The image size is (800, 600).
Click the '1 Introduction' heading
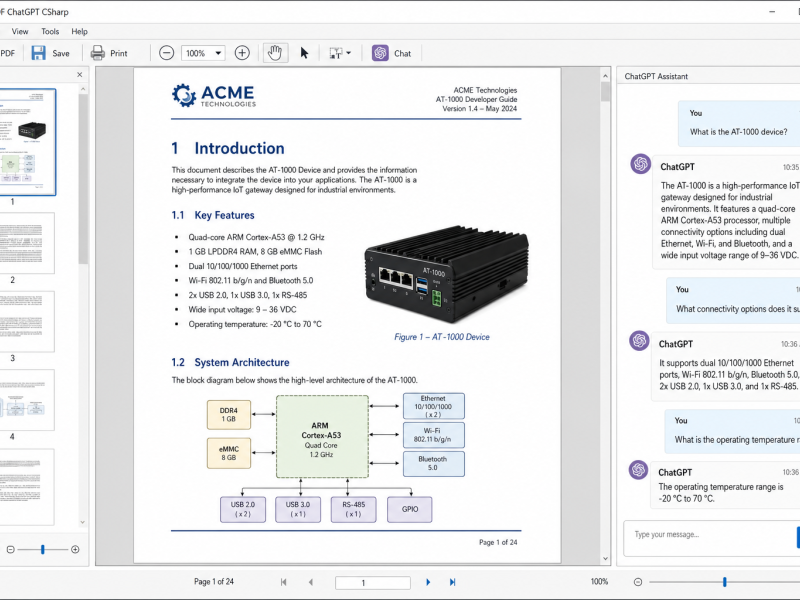pos(228,148)
